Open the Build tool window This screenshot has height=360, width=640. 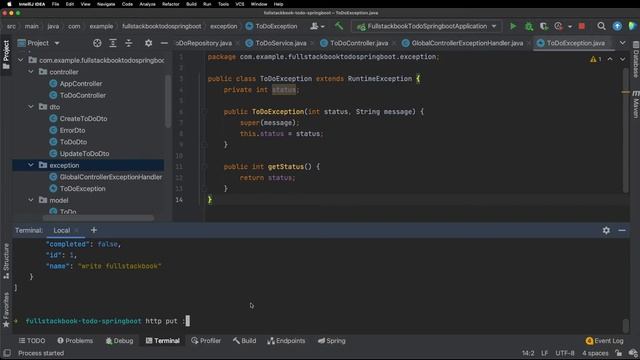coord(244,340)
